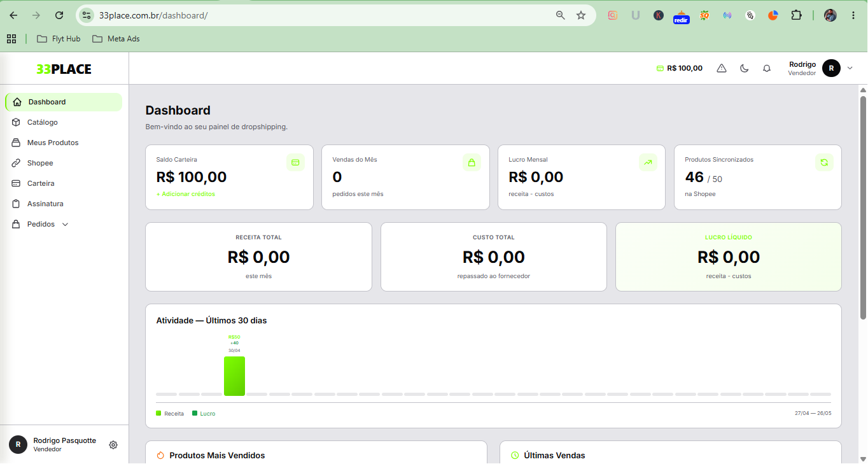Image resolution: width=868 pixels, height=464 pixels.
Task: Open Chrome profile avatar
Action: click(830, 15)
